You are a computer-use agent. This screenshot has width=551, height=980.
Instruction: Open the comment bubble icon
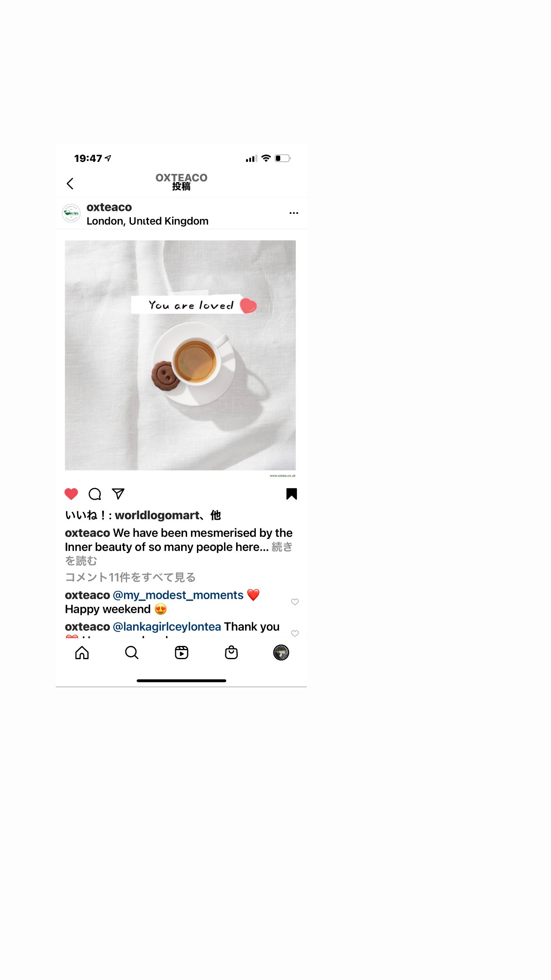coord(95,494)
